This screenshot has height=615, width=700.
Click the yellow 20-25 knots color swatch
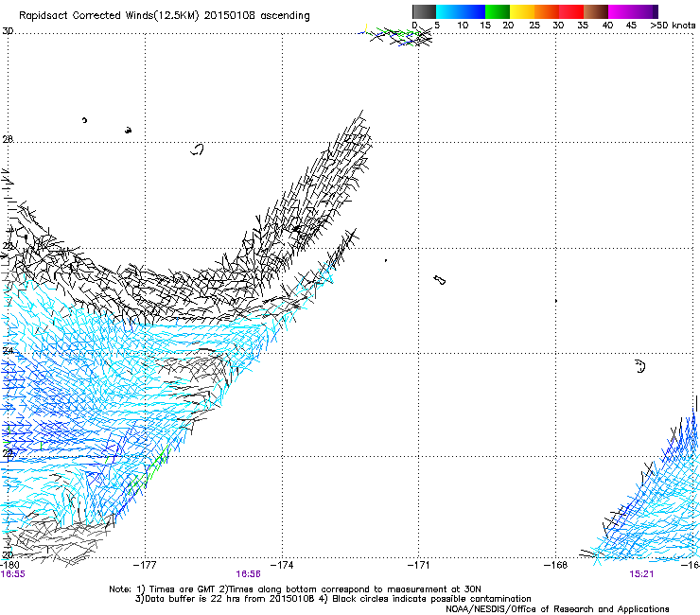coord(522,11)
